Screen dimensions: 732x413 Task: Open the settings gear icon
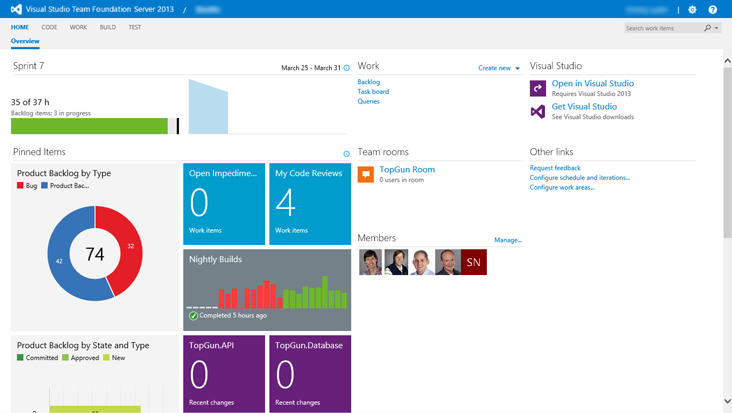[692, 9]
